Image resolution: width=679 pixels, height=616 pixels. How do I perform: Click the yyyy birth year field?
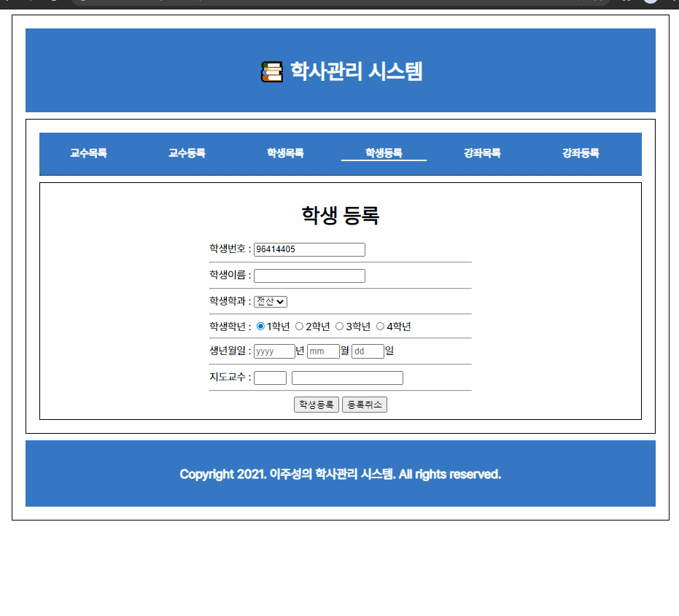(274, 351)
